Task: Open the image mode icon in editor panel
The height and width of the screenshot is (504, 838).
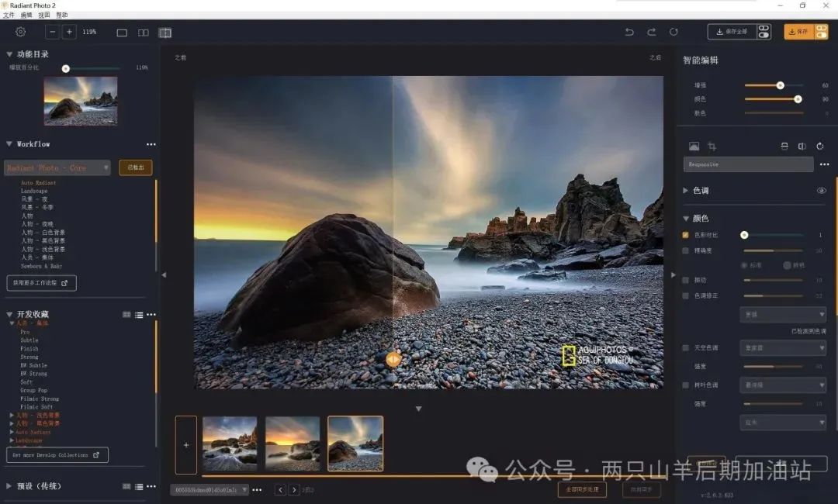Action: coord(694,147)
